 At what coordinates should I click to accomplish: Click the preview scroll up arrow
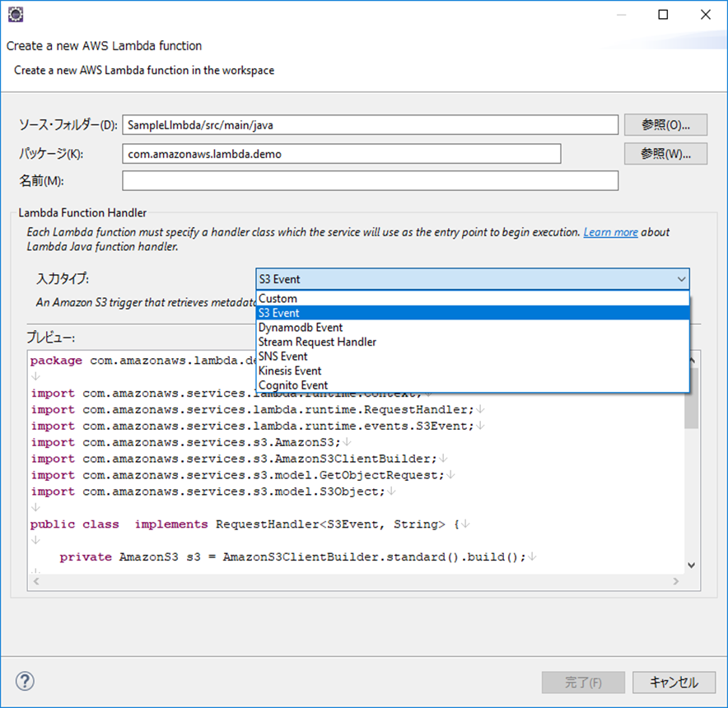click(x=691, y=361)
